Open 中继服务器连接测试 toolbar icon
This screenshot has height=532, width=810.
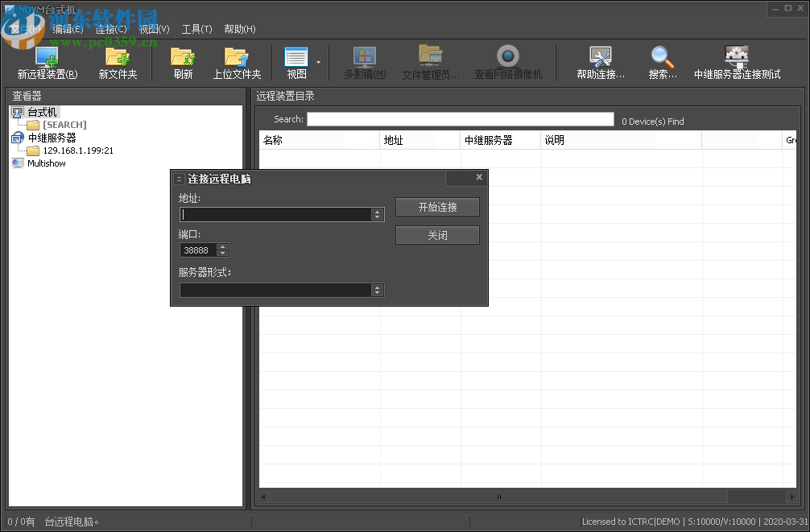pyautogui.click(x=737, y=58)
